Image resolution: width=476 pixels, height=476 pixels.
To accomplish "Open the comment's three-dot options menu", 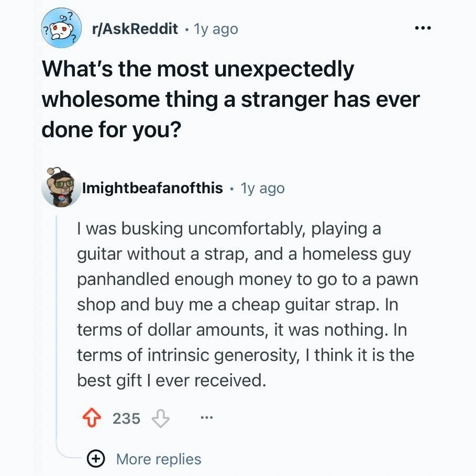I will pos(207,418).
